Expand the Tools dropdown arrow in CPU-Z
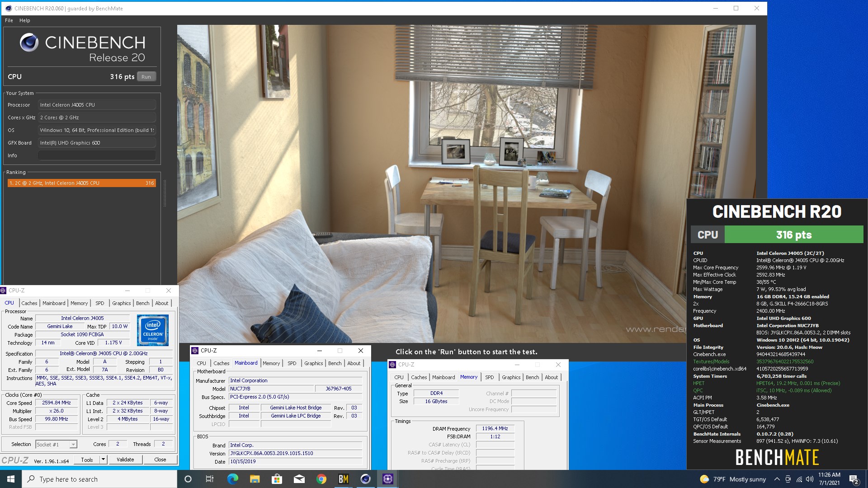868x488 pixels. 103,460
